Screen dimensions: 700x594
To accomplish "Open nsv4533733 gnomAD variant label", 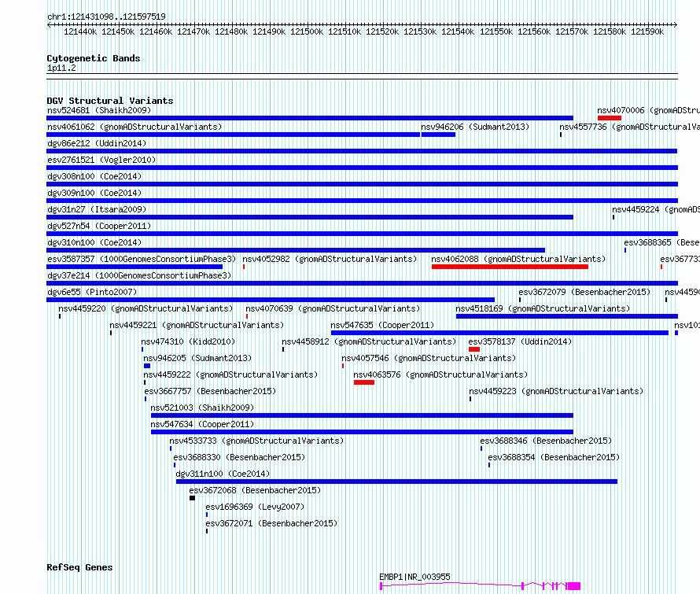I will 256,441.
